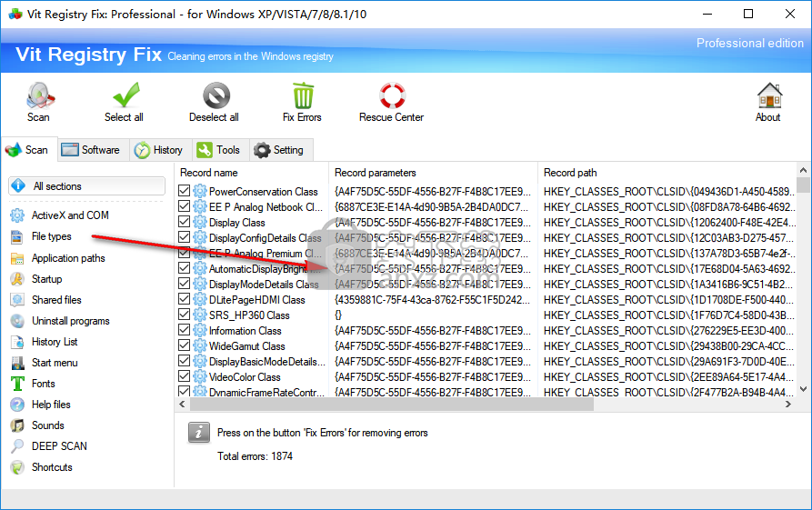Sort by Record name column header
Screen dimensions: 812x510
click(x=252, y=173)
